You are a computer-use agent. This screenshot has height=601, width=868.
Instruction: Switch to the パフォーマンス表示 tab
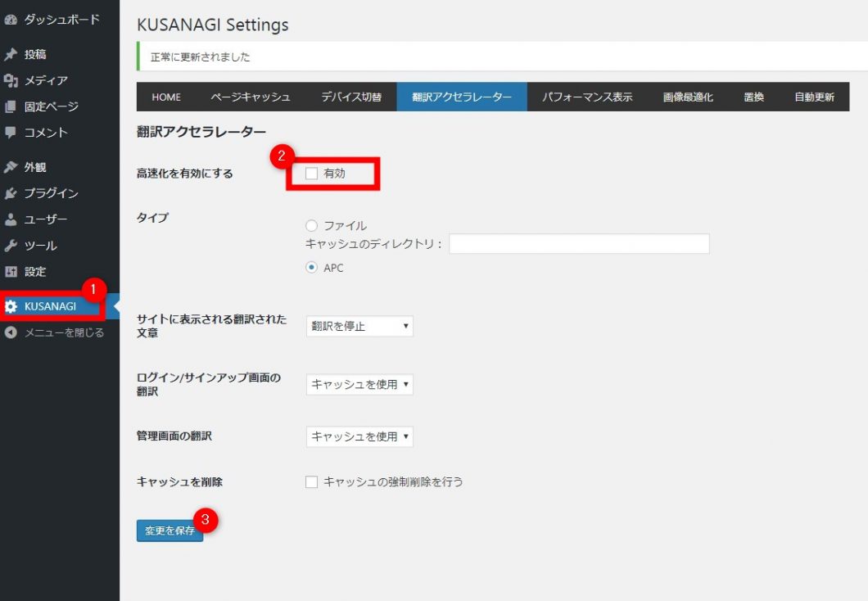(587, 97)
